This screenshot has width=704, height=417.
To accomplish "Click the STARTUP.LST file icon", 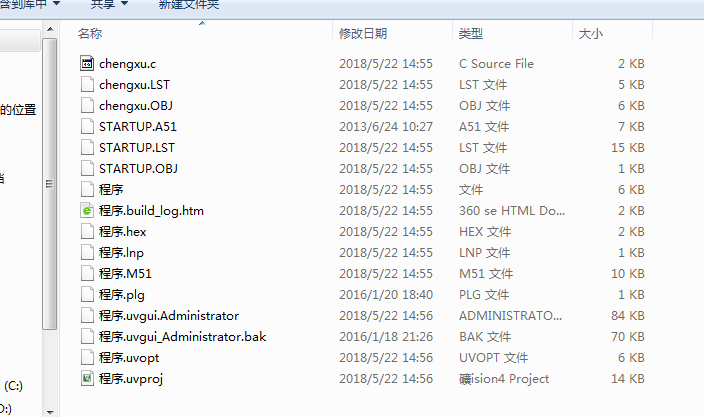I will tap(87, 148).
